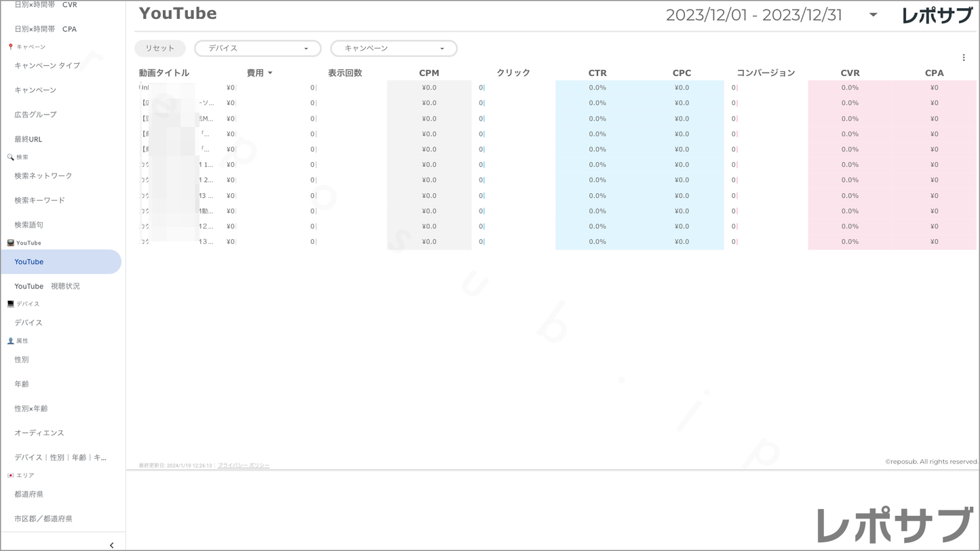Select the 検索キーワード sidebar item

[x=40, y=200]
